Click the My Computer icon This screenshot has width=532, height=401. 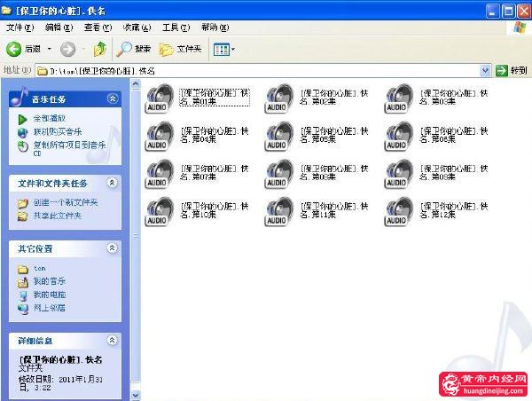coord(23,295)
